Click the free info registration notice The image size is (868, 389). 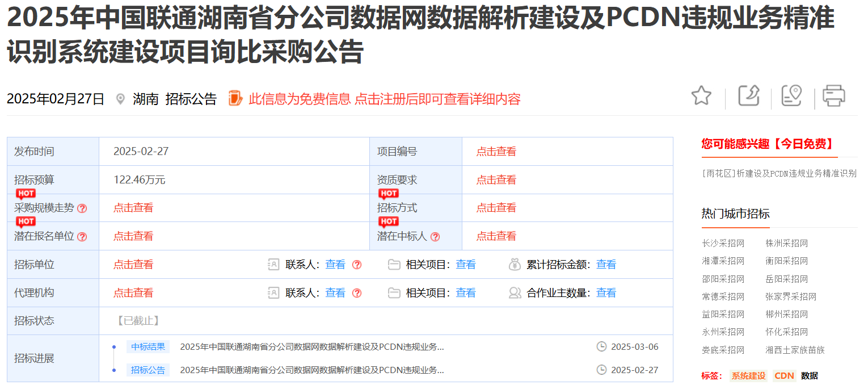click(384, 99)
